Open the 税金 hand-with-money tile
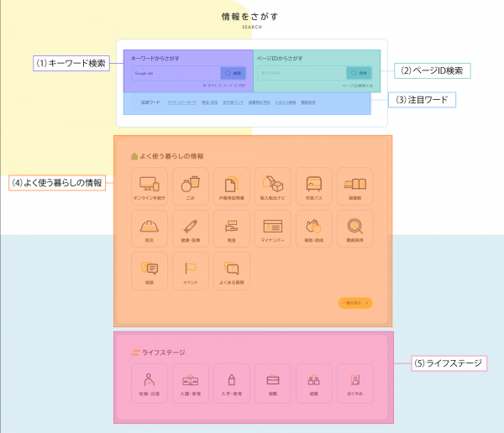 coord(232,229)
